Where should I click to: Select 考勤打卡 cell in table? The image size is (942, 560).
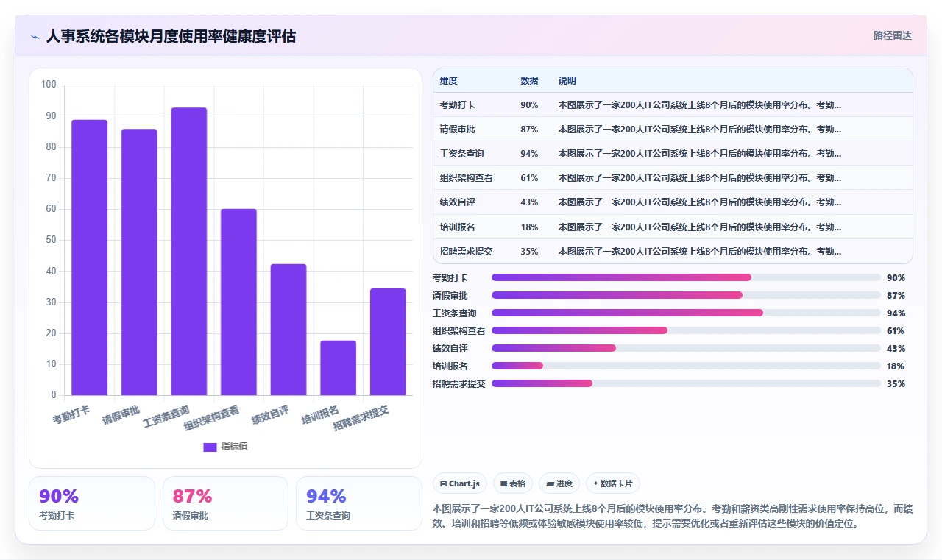point(457,105)
